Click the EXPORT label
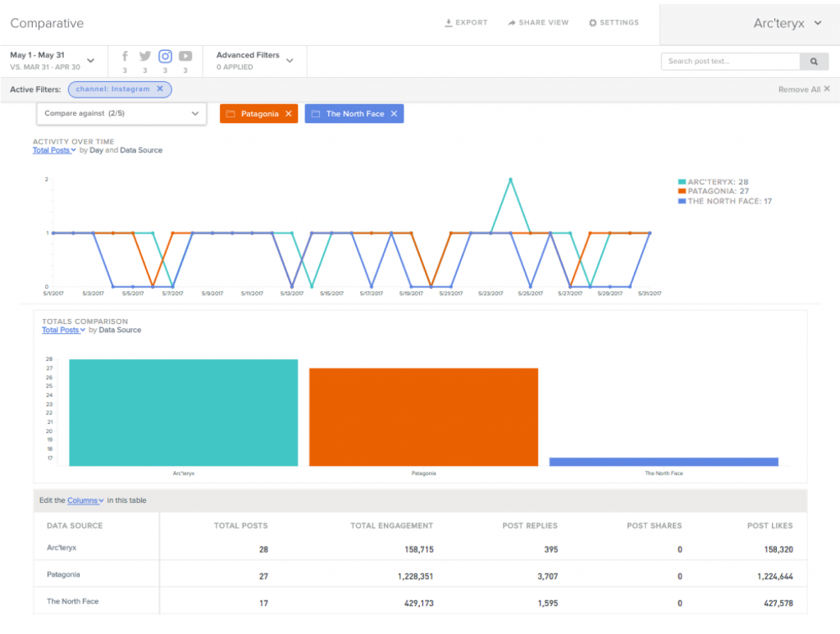Screen dimensions: 840x634 tap(472, 22)
